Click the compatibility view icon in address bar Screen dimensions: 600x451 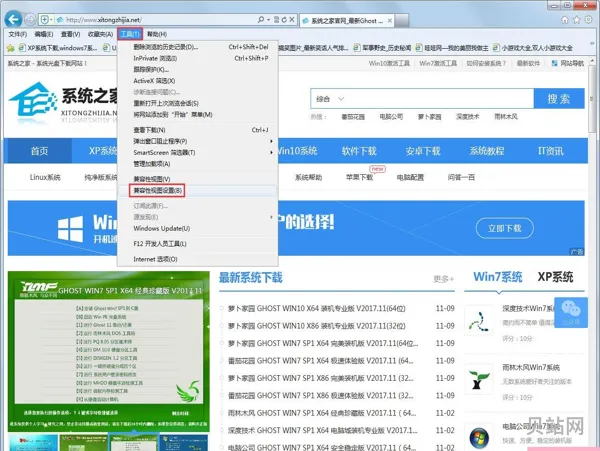(277, 20)
